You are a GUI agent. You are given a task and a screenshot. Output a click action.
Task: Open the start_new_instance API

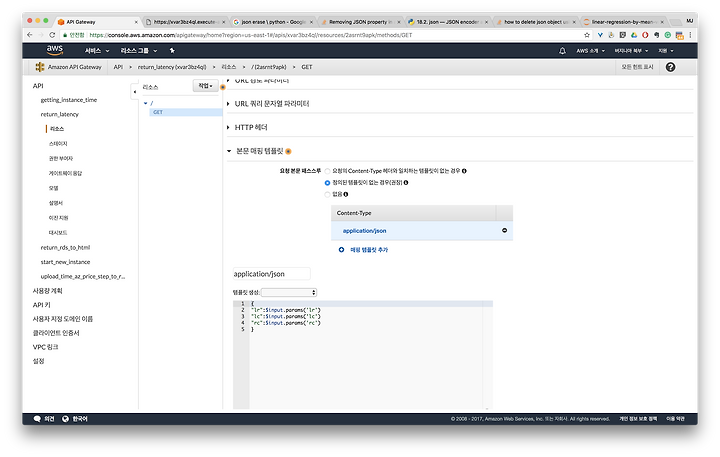[65, 262]
